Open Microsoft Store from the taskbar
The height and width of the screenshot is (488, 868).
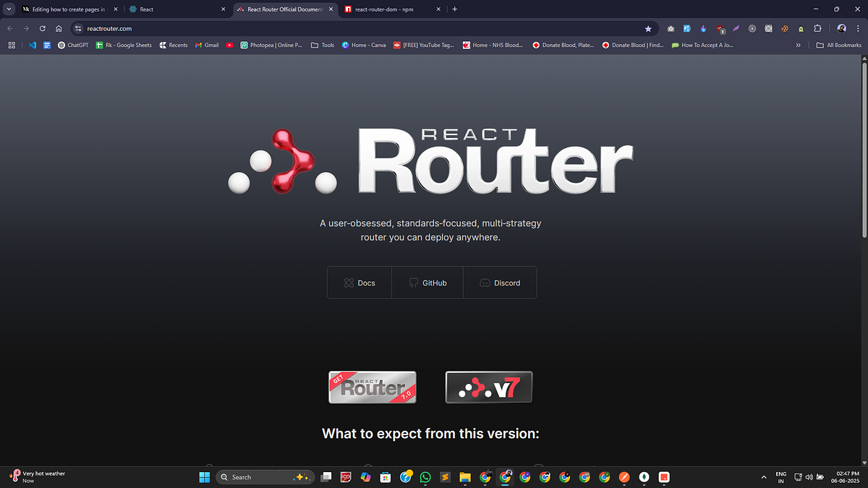386,476
